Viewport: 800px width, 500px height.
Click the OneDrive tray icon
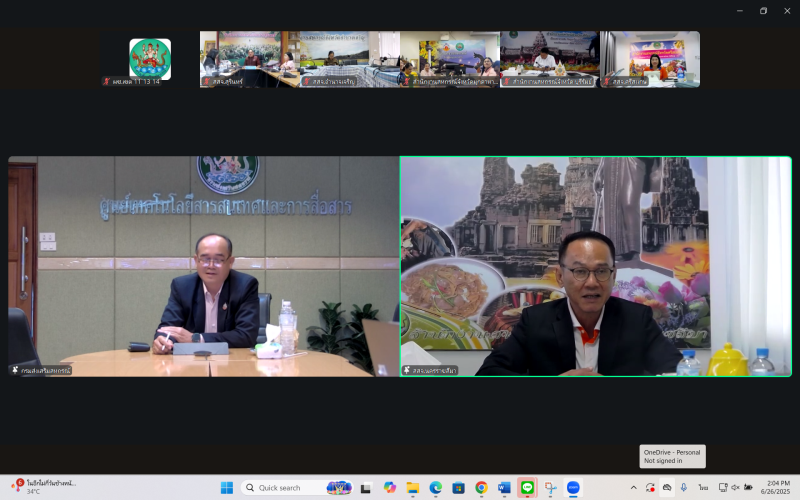[x=667, y=488]
